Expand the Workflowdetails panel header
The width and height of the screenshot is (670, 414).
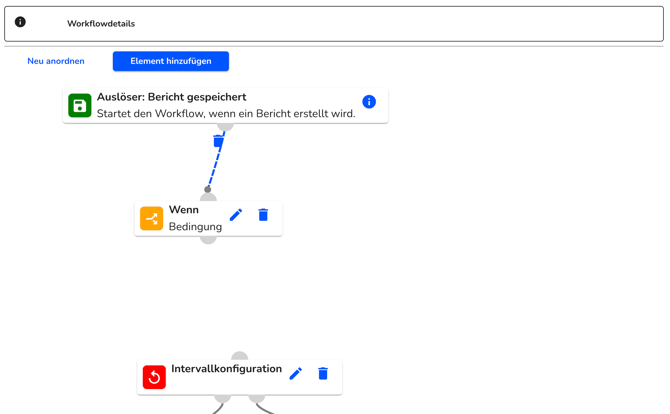point(334,24)
